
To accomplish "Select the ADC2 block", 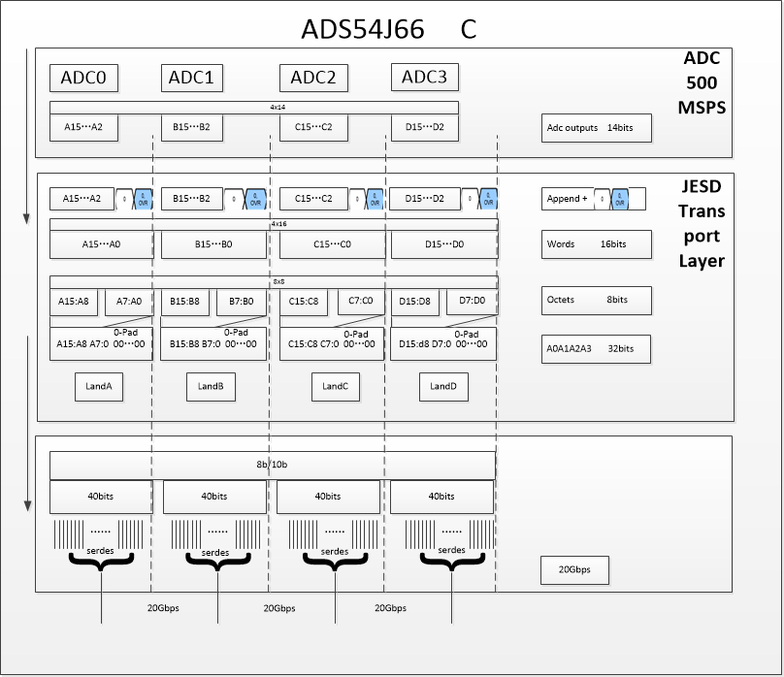I will coord(313,78).
